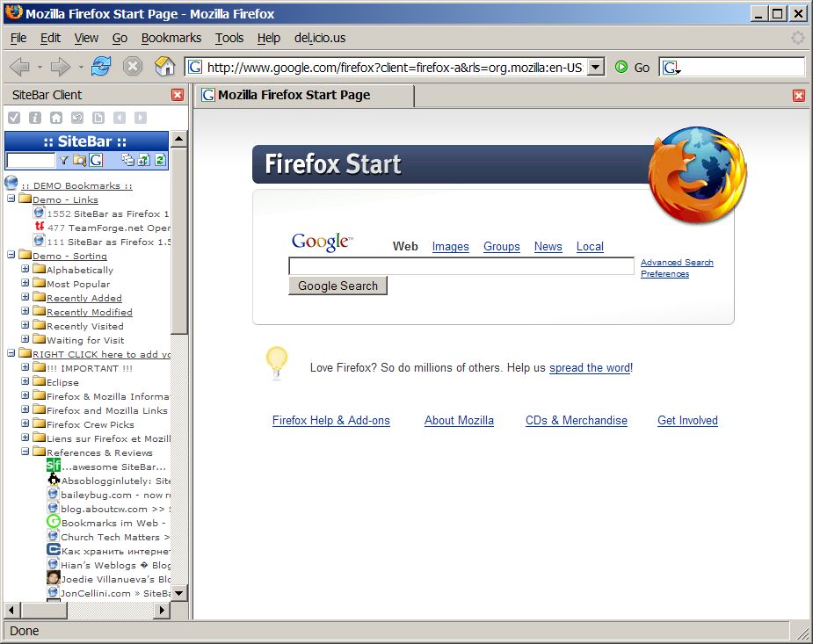
Task: Refresh the SiteBar tree with the green refresh icon
Action: click(x=161, y=160)
